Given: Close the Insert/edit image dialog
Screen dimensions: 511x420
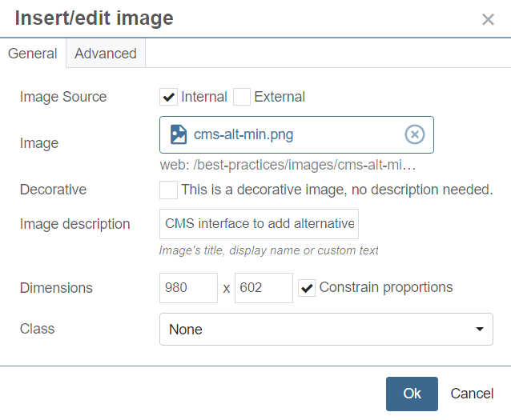Looking at the screenshot, I should point(488,19).
